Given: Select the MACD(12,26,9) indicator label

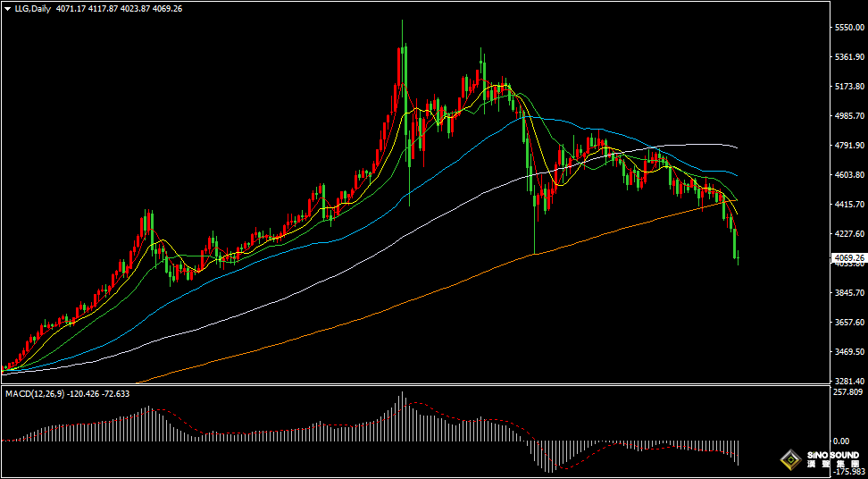Looking at the screenshot, I should tap(34, 393).
